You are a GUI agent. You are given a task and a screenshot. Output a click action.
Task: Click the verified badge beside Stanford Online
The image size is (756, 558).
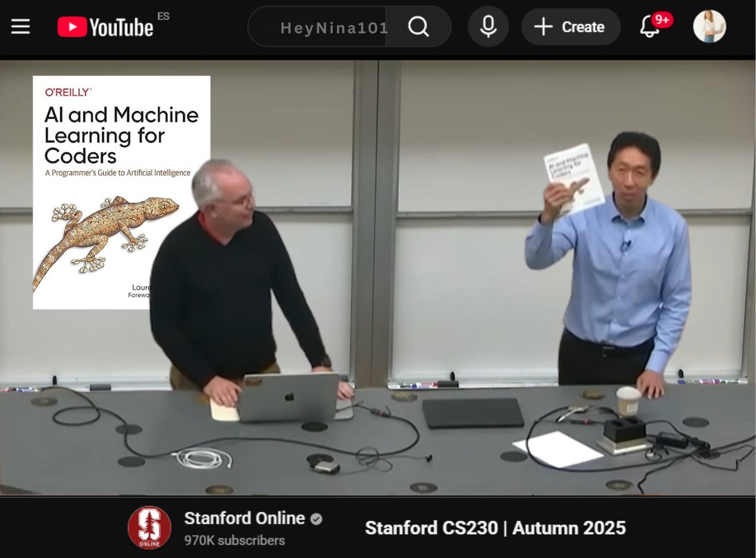[x=316, y=519]
